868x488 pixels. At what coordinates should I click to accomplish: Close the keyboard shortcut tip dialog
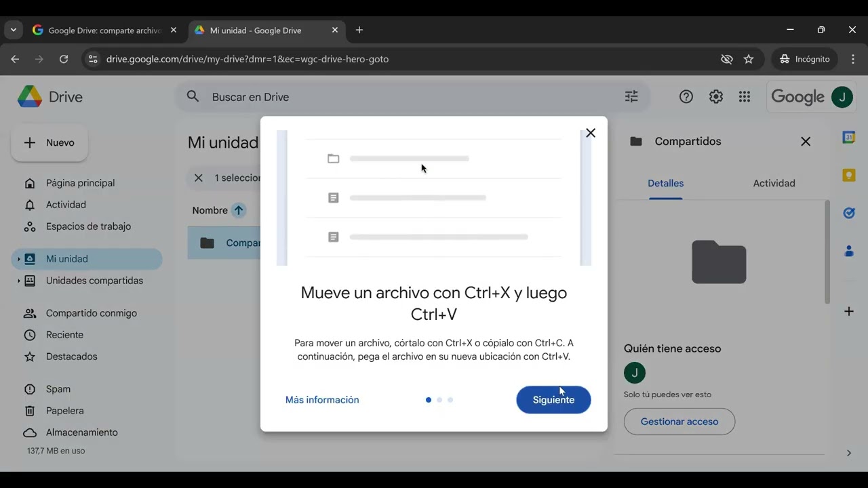click(x=591, y=133)
